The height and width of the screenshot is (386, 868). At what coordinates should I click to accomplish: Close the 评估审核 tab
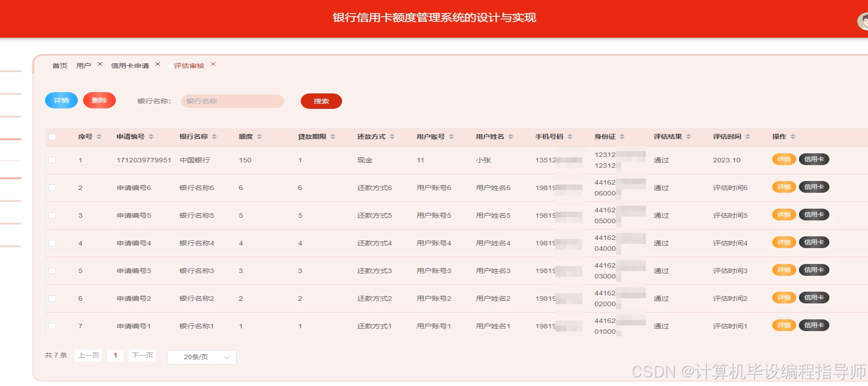pyautogui.click(x=213, y=64)
